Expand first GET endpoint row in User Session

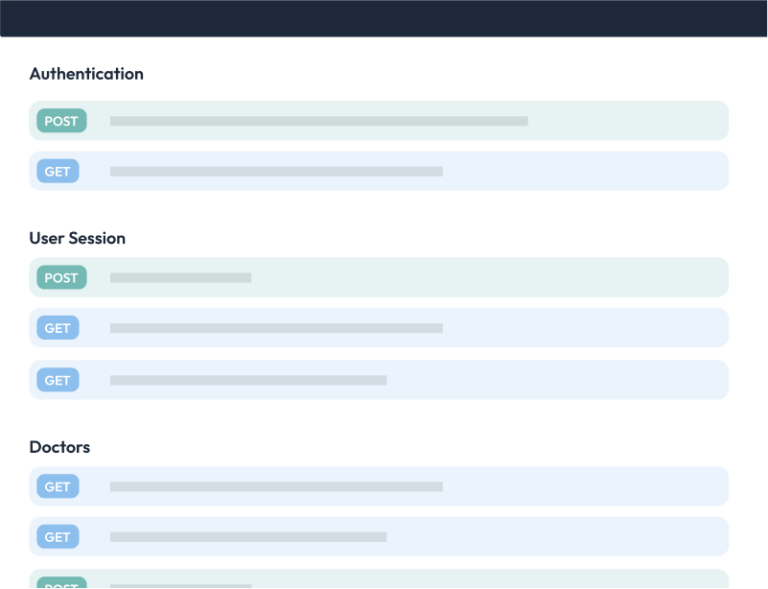400,328
